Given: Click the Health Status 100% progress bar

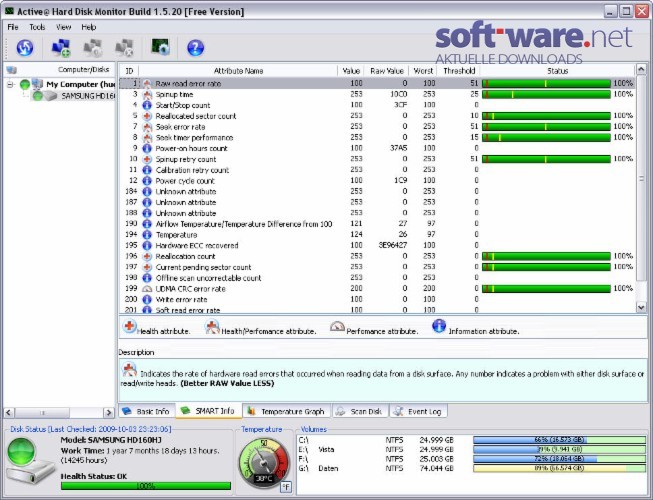Looking at the screenshot, I should [x=146, y=486].
